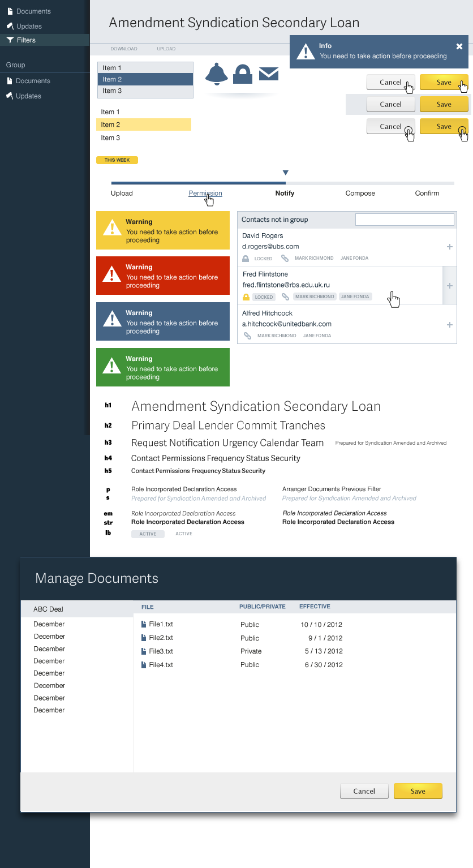Click Save in the gray shaded button strip
Viewport: 473px width, 868px height.
(x=444, y=104)
